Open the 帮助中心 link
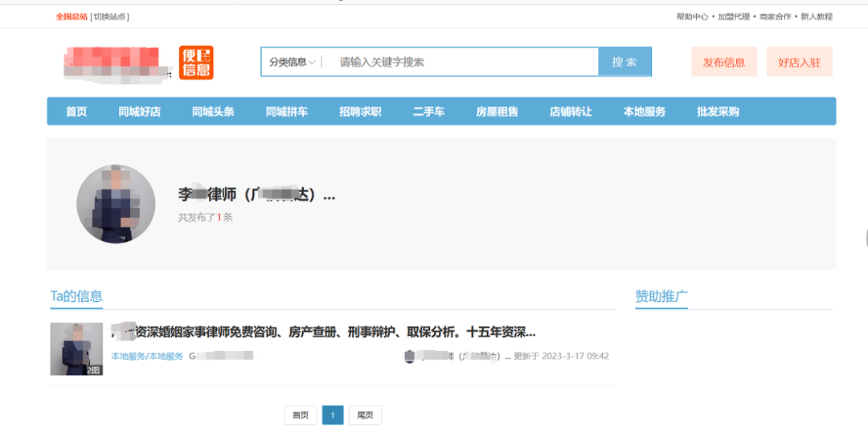The image size is (868, 433). [692, 17]
